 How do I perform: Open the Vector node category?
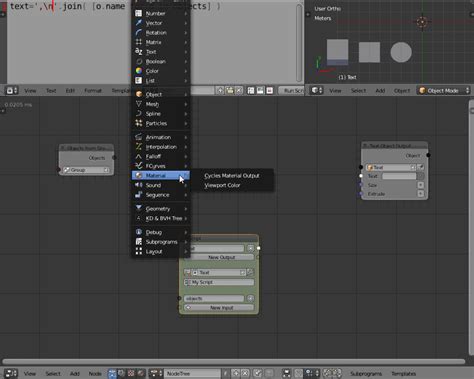click(x=161, y=23)
